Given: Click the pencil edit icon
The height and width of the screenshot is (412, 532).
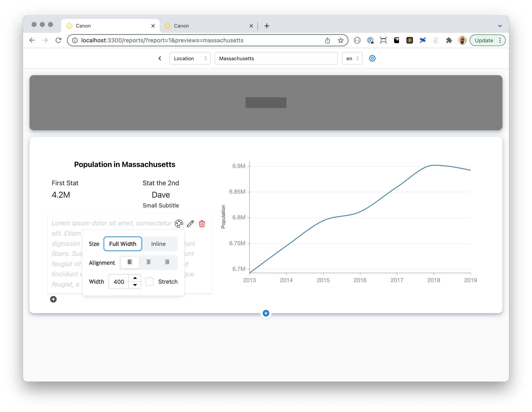Looking at the screenshot, I should point(190,223).
